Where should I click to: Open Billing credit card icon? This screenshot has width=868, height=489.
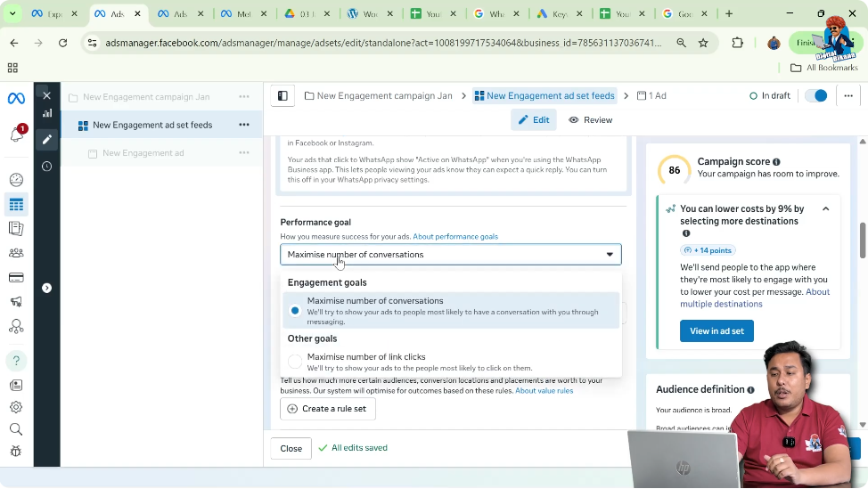click(x=16, y=277)
